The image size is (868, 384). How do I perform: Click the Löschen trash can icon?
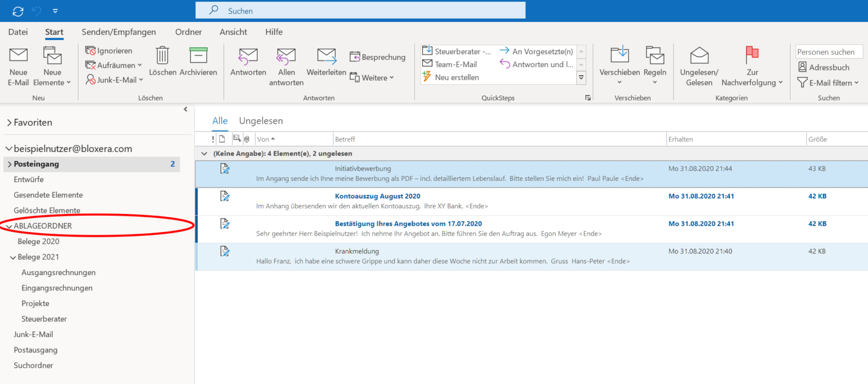click(163, 55)
